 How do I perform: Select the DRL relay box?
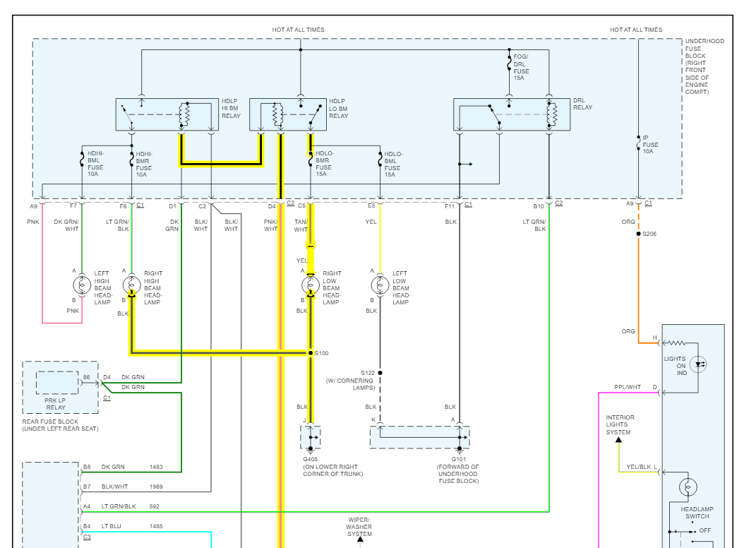point(512,115)
